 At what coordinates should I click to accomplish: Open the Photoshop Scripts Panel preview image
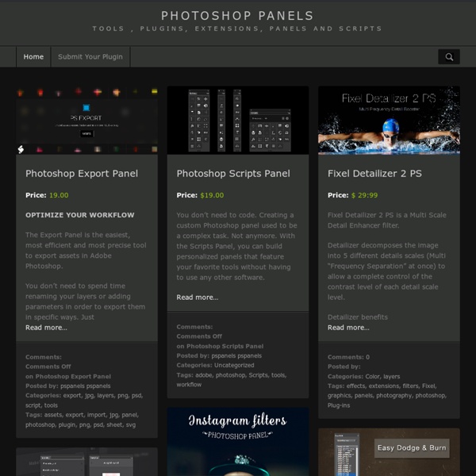tap(238, 121)
